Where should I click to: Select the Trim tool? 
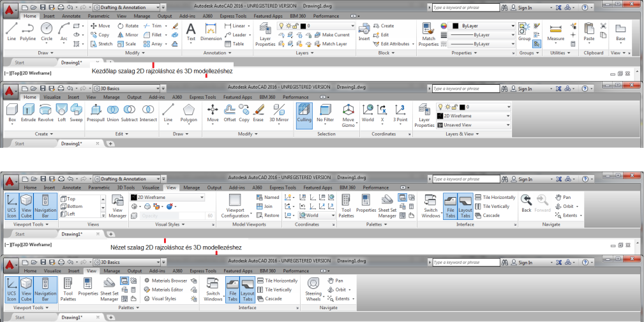coord(153,26)
